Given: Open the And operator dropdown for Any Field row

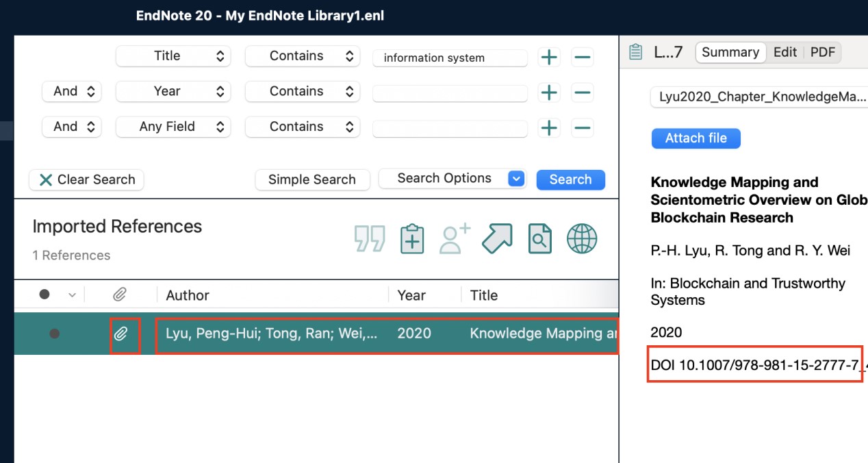Looking at the screenshot, I should point(71,127).
